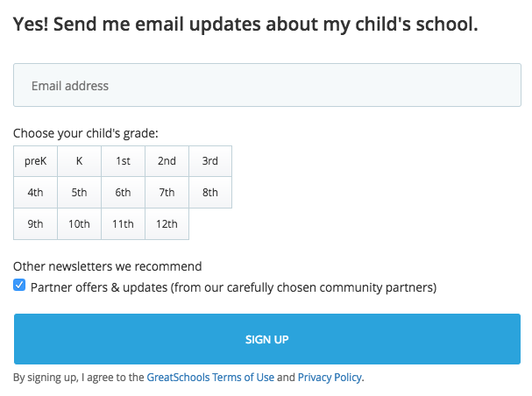Viewport: 532px width, 396px height.
Task: Select the 10th grade option
Action: click(79, 224)
